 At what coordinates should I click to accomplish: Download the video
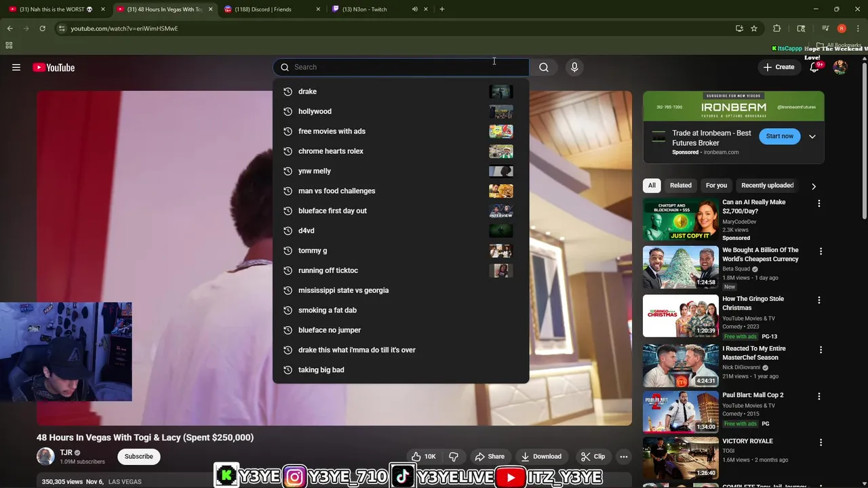point(541,456)
